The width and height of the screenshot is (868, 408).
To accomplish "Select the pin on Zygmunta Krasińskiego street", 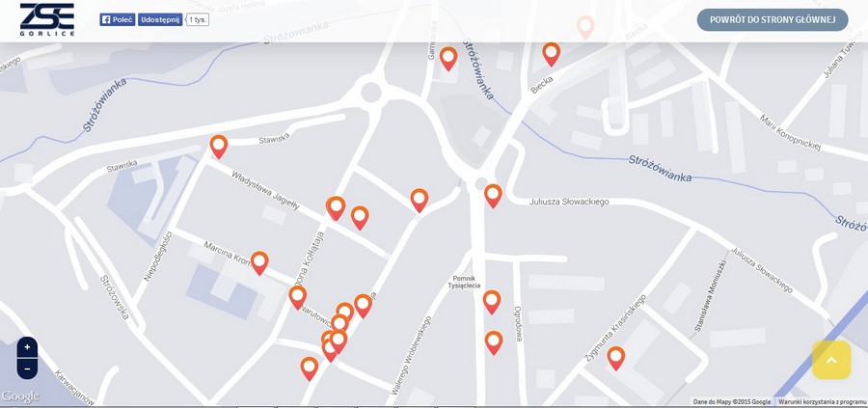I will pos(615,358).
